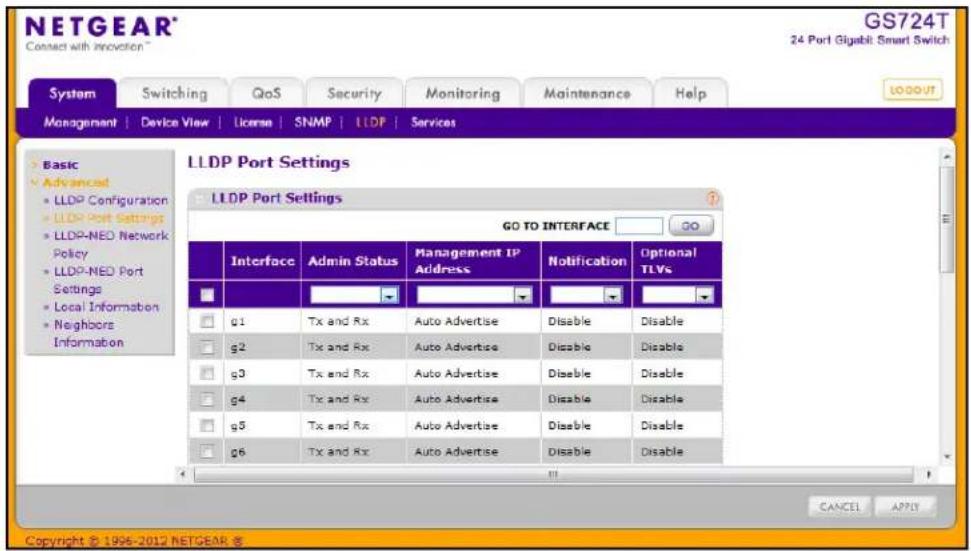
Task: Click the scroll down arrow
Action: pos(947,458)
